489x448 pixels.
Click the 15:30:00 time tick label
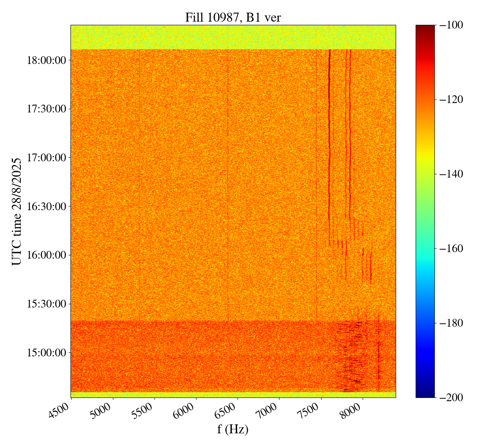[46, 304]
